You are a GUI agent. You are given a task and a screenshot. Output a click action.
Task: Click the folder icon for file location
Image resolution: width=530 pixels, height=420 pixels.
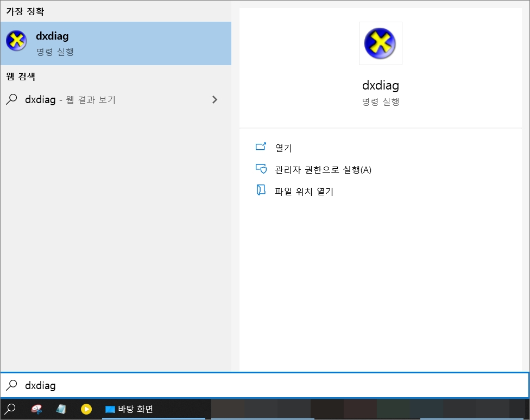261,190
